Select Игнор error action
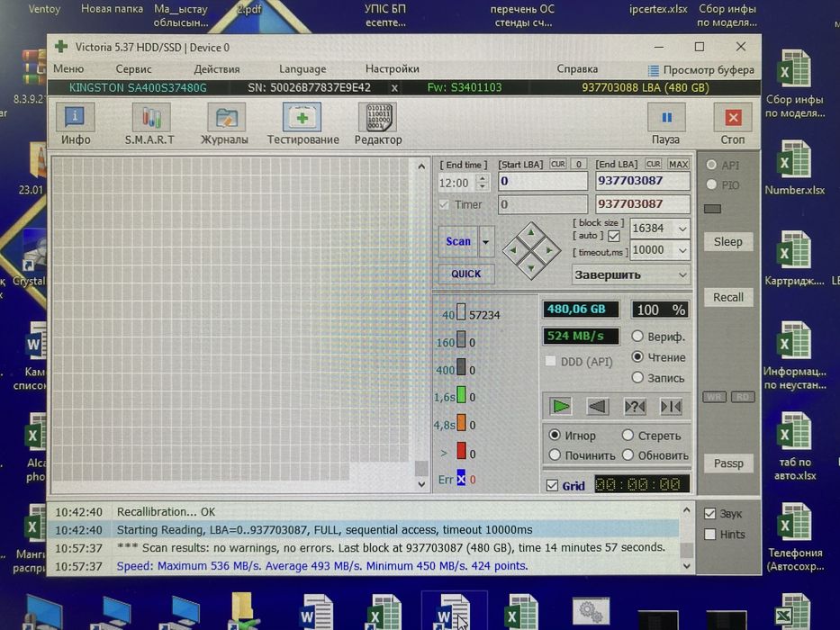This screenshot has height=630, width=840. tap(555, 435)
